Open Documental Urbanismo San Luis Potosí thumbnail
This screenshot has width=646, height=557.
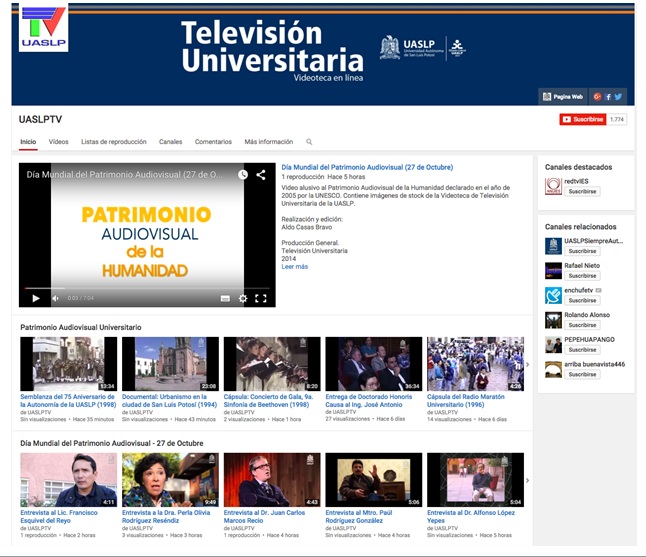point(171,364)
